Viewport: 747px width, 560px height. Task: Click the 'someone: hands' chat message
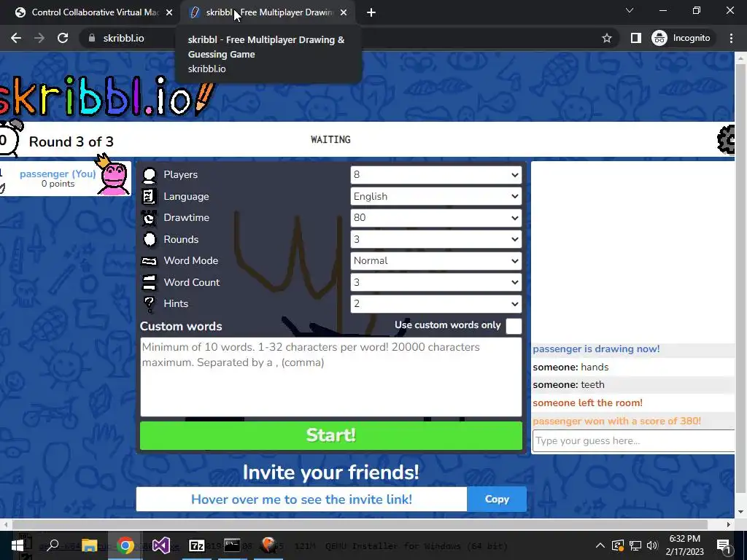tap(570, 367)
